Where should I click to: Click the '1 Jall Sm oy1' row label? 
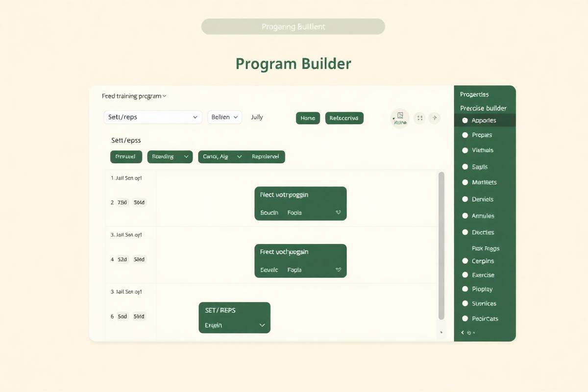pos(126,178)
